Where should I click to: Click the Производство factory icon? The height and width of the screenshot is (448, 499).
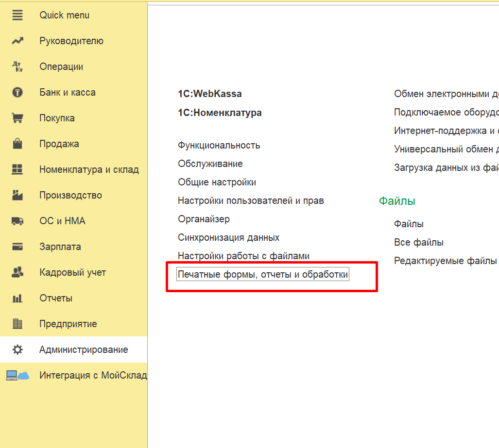pyautogui.click(x=17, y=195)
